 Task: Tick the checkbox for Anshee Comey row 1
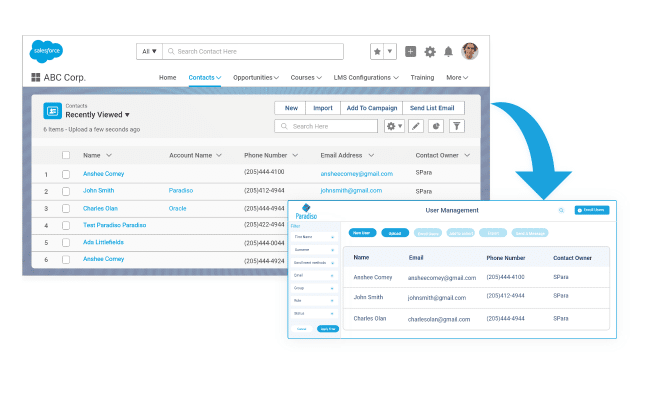(x=66, y=174)
